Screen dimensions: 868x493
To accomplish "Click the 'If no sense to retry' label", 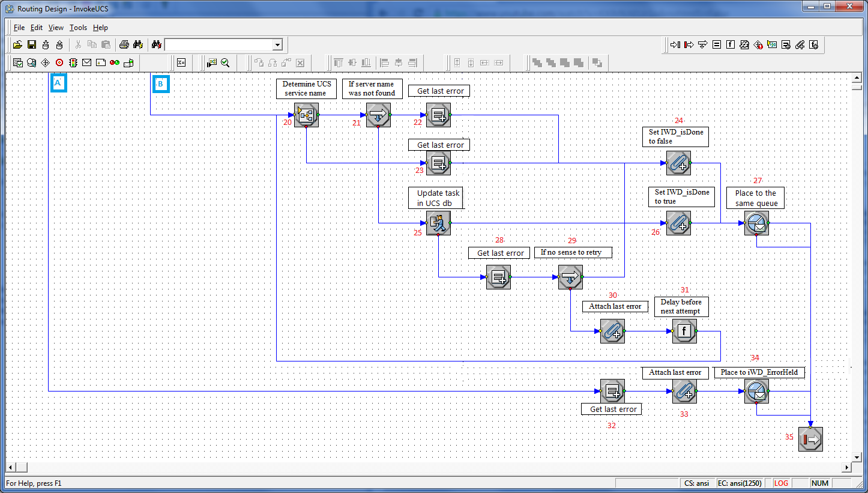I will [x=573, y=252].
